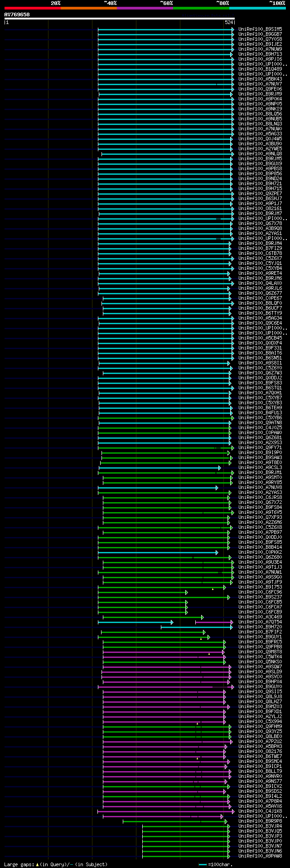Viewport: 290px width, 868px height.
Task: Open hit UniRef100_B9IJE2
Action: (260, 44)
